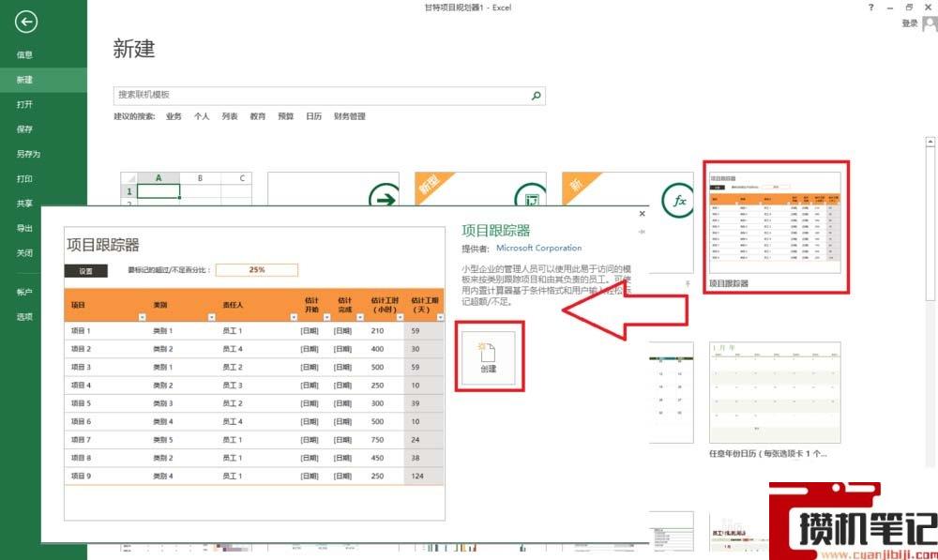Click the search magnifier icon

(536, 96)
